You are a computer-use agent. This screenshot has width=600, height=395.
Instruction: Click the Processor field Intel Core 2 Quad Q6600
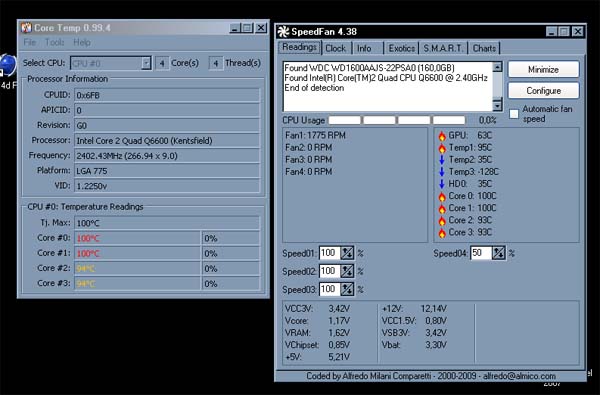(x=167, y=141)
